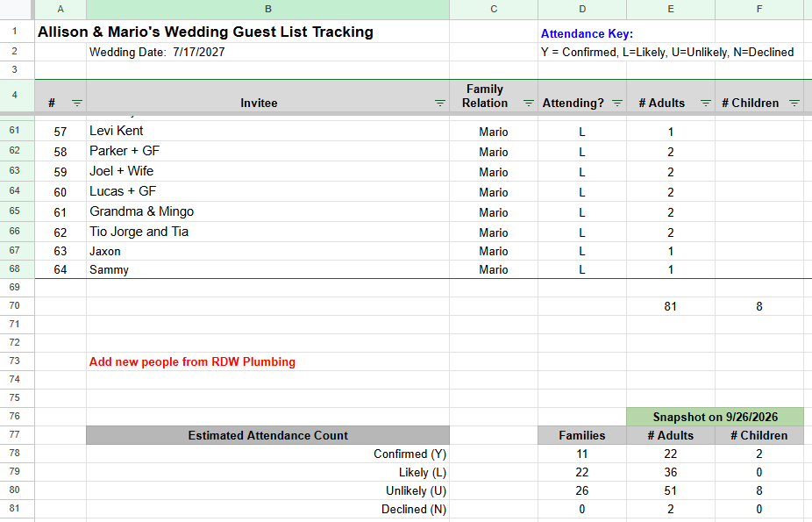Select Declined adults count 2
This screenshot has width=812, height=522.
pyautogui.click(x=671, y=509)
